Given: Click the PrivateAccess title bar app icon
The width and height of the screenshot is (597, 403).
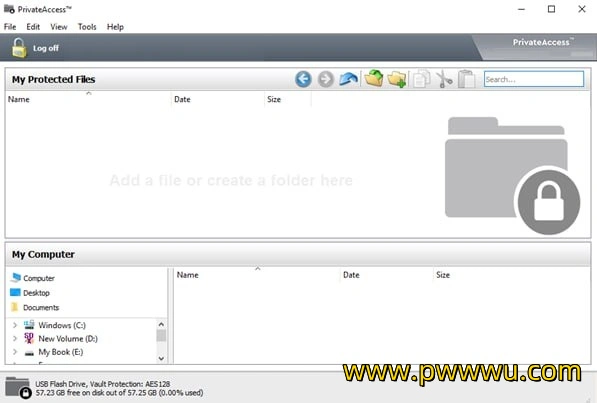Looking at the screenshot, I should pos(9,9).
